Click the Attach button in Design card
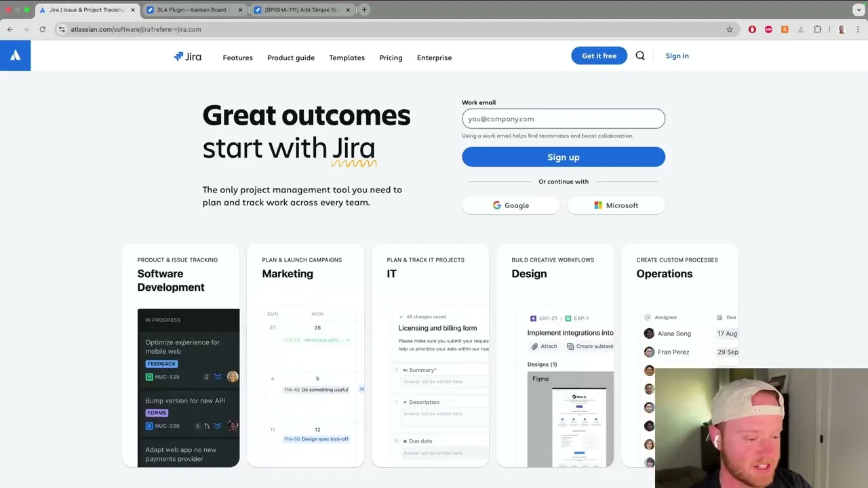Viewport: 868px width, 488px height. click(x=544, y=346)
